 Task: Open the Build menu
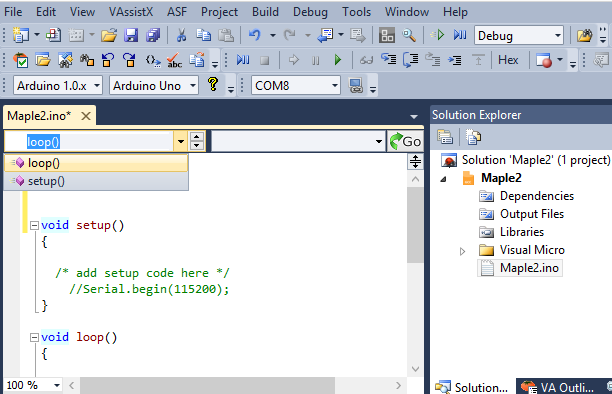click(x=265, y=12)
